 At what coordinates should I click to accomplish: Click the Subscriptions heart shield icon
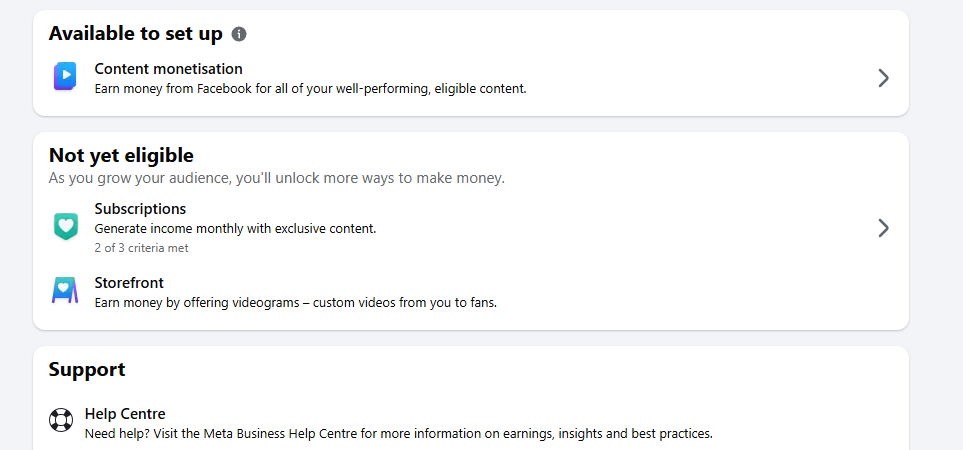(x=65, y=227)
